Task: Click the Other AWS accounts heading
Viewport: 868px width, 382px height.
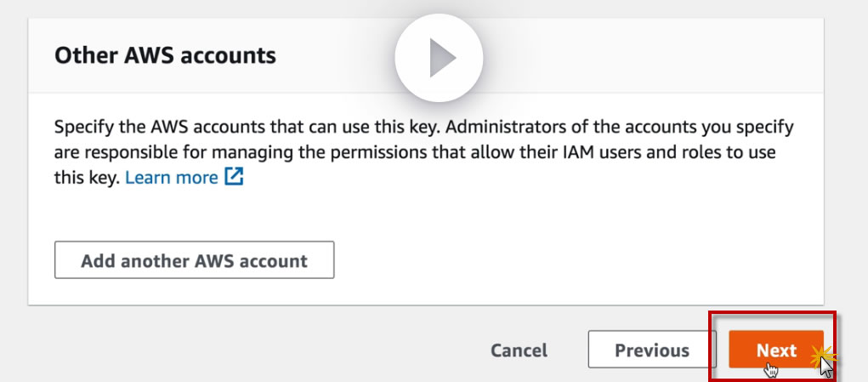Action: (165, 56)
